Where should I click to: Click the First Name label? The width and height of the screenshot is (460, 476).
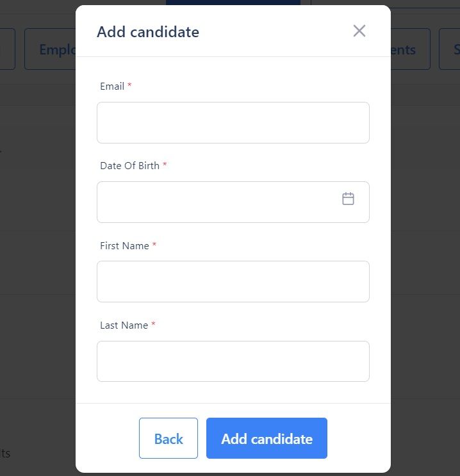(124, 245)
